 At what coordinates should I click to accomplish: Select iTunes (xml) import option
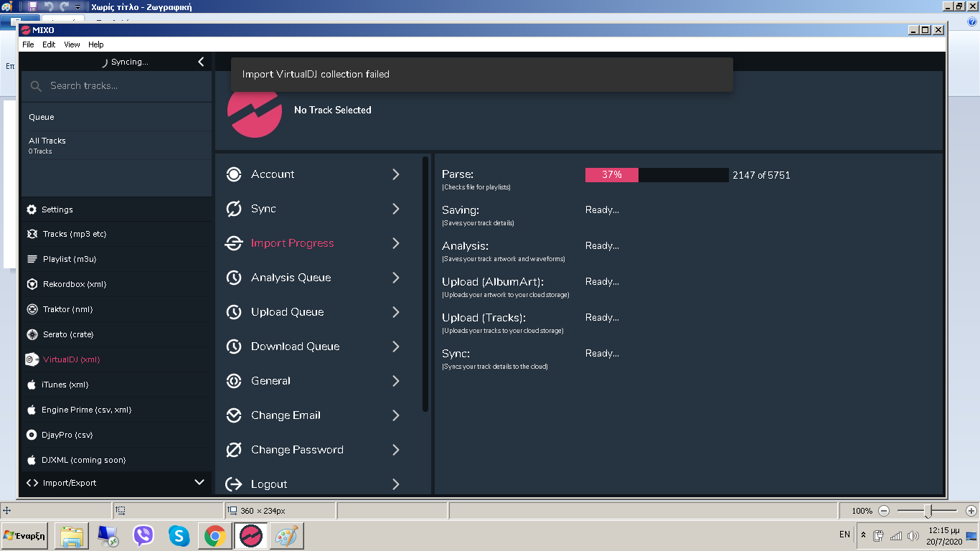tap(65, 385)
